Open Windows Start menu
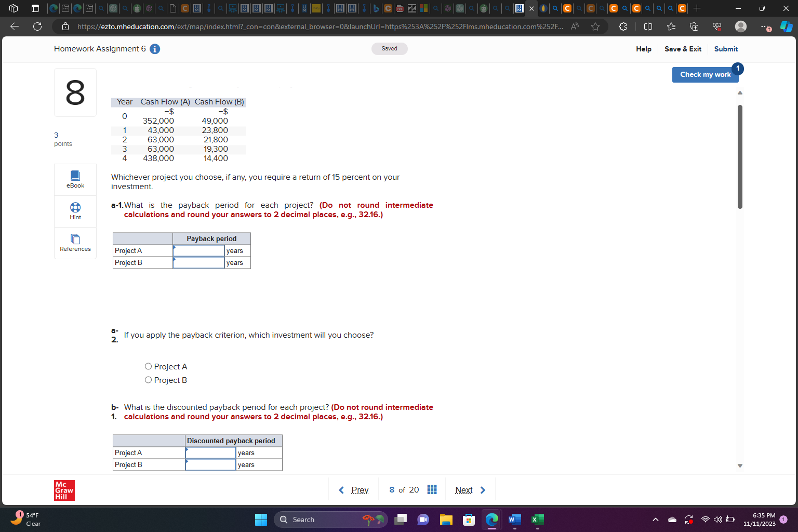798x532 pixels. point(261,520)
